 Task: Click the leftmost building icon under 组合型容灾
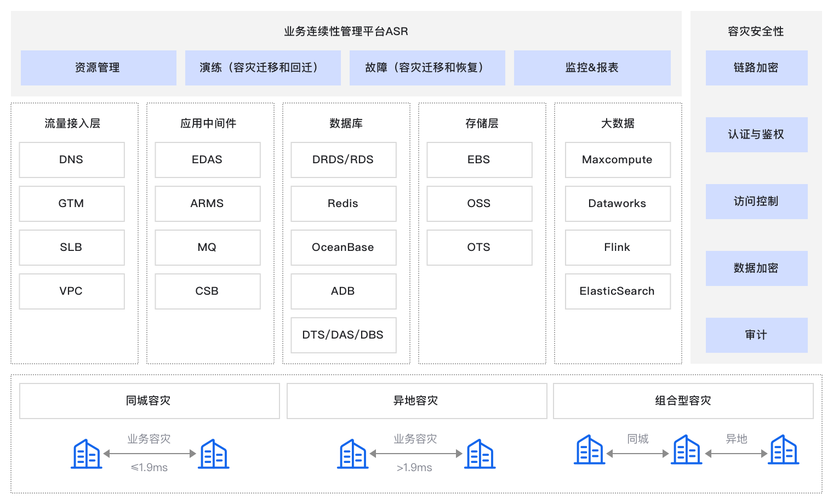coord(590,450)
